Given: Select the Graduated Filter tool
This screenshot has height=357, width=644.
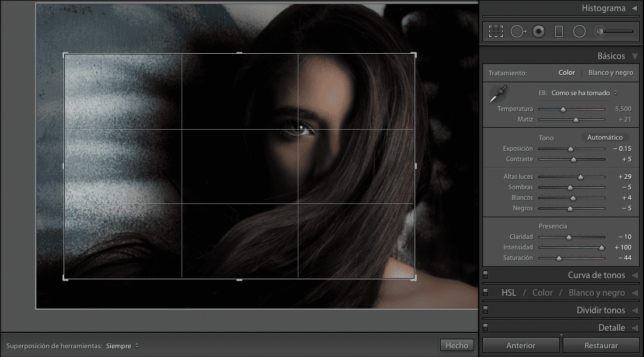Looking at the screenshot, I should point(559,32).
